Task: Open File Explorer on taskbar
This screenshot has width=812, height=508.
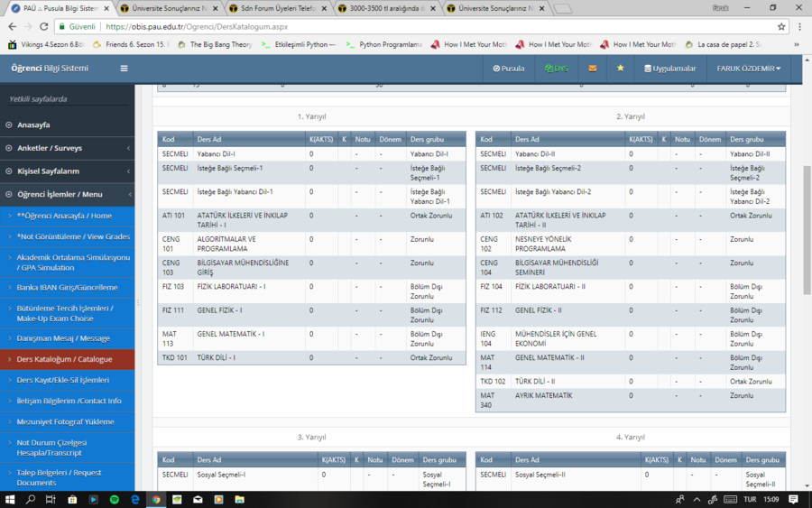Action: (239, 500)
